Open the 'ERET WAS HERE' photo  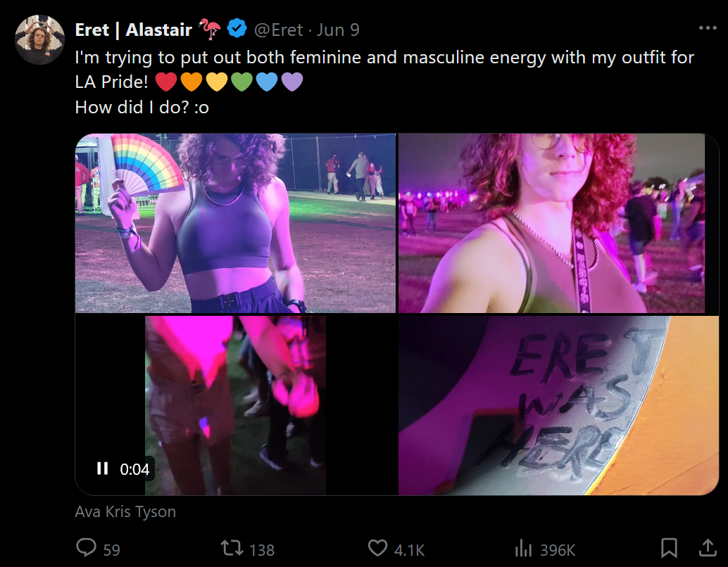click(558, 405)
